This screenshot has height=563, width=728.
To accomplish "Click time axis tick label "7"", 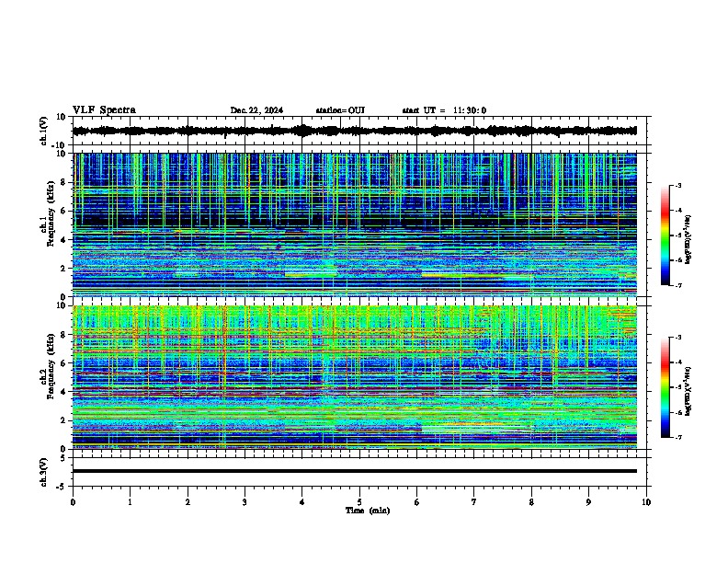I will pos(474,502).
